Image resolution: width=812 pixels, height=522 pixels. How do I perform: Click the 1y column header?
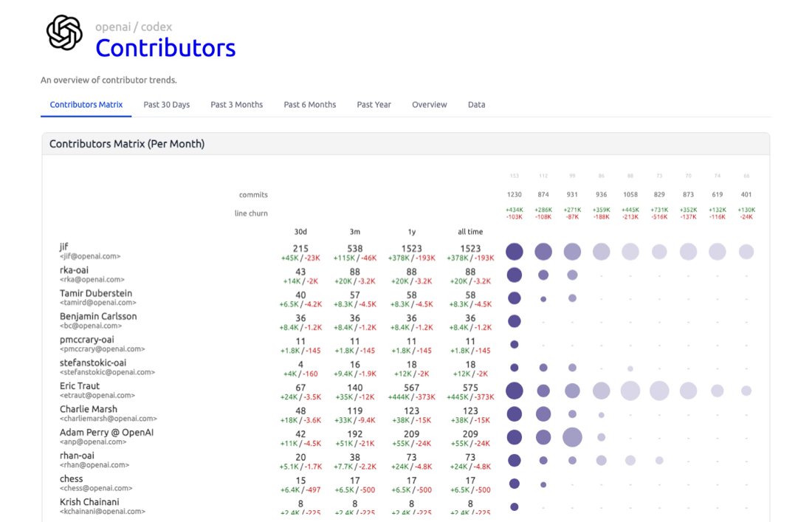(x=412, y=232)
